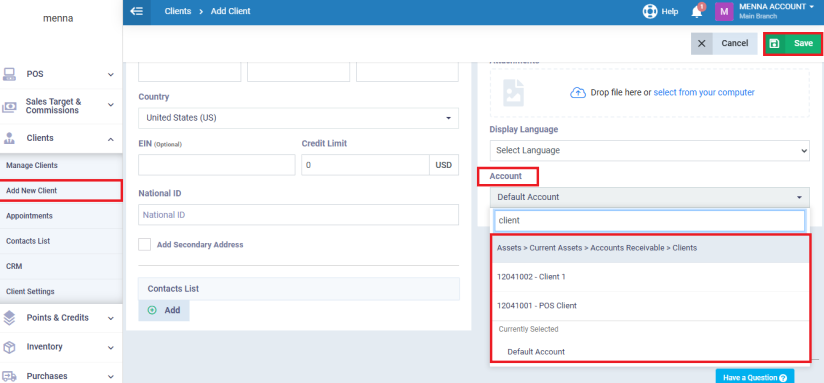
Task: Click the Inventory box icon
Action: click(9, 347)
